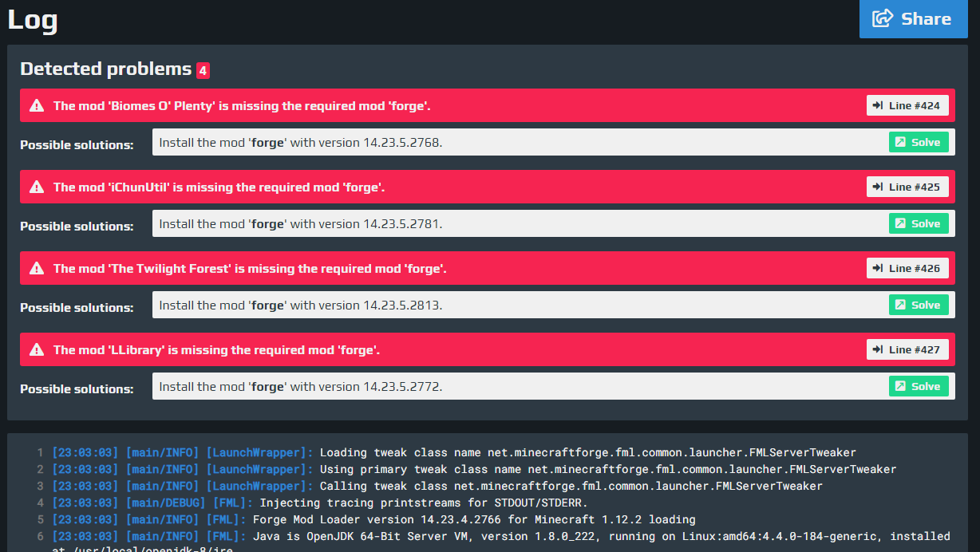This screenshot has height=552, width=980.
Task: Click log line number 1
Action: [41, 452]
